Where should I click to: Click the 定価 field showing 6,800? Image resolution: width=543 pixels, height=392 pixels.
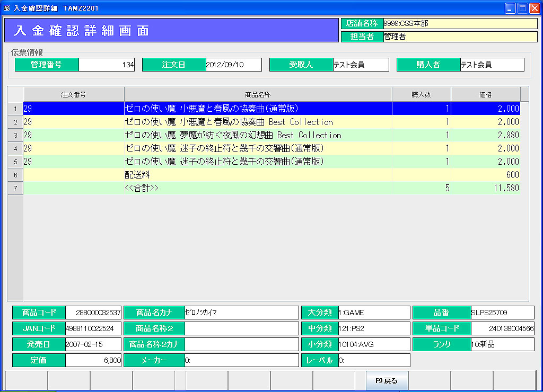click(x=93, y=360)
